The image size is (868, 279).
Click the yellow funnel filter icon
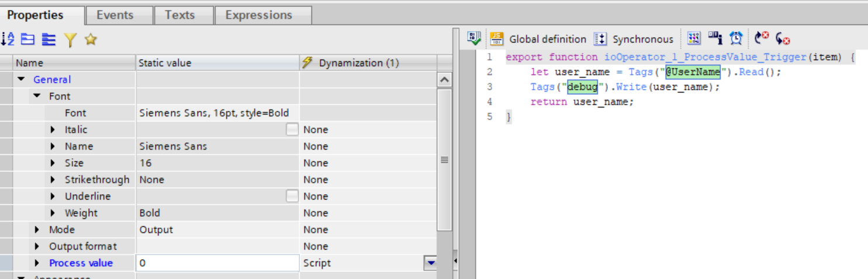click(70, 39)
